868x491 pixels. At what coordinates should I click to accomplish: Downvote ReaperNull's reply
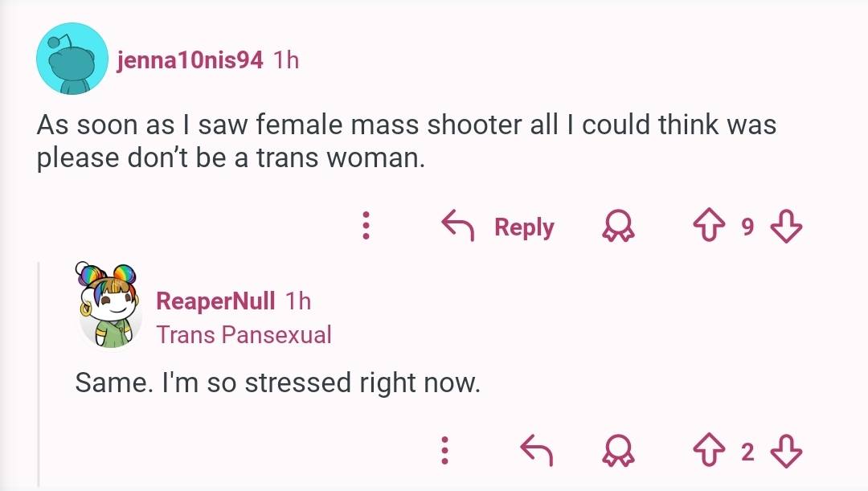[x=786, y=451]
